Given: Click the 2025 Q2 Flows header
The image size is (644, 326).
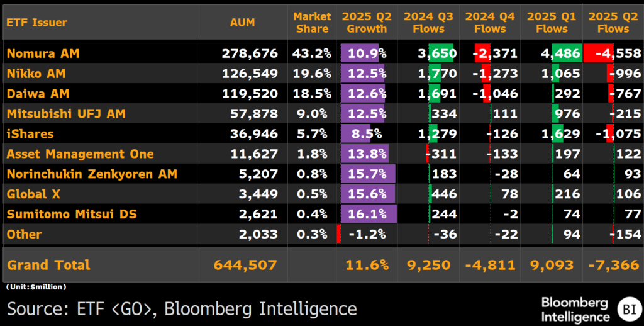Looking at the screenshot, I should [613, 23].
